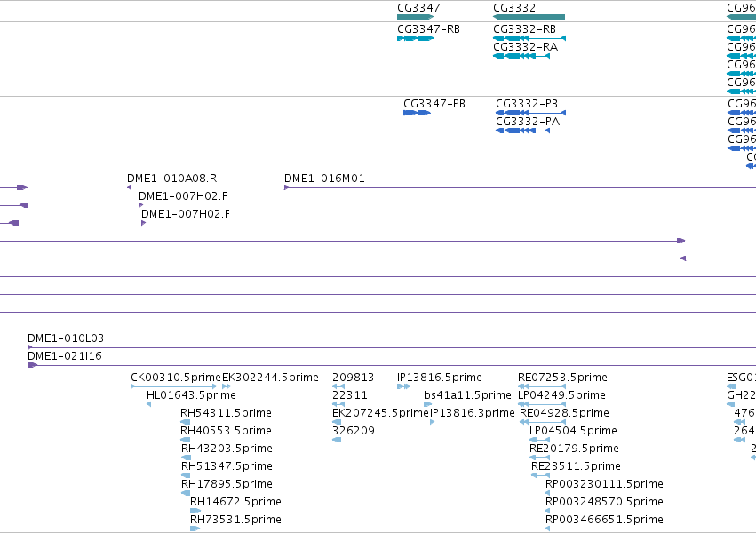Select the DME1-021I16 start arrow

32,365
